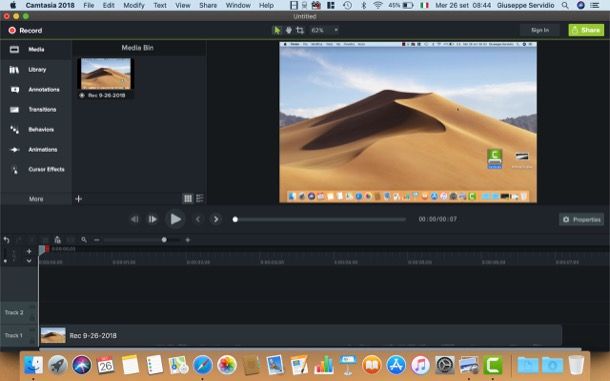Screen dimensions: 610x381
Task: Jump to next clip with right chevron
Action: 216,219
